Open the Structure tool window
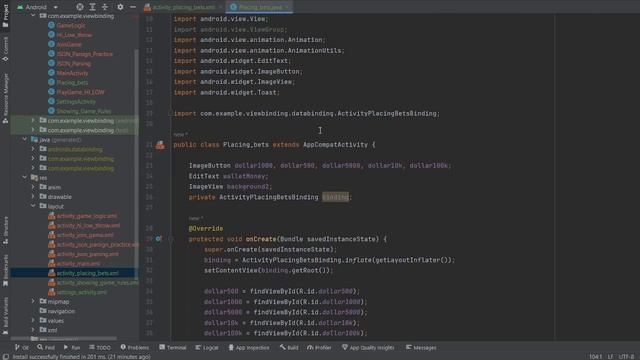 coord(5,230)
